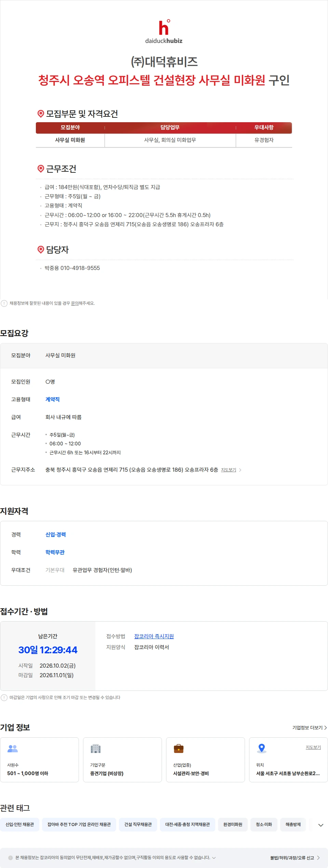
Task: Click the 모집인원 value O명
Action: tap(50, 382)
